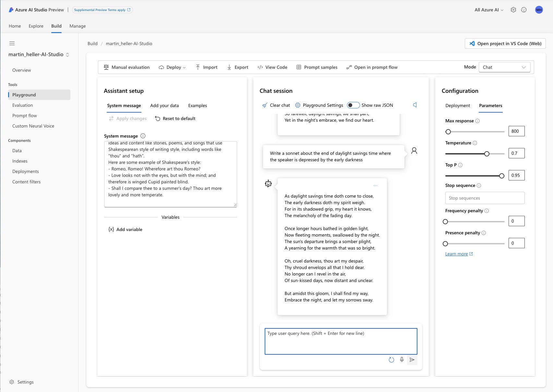Switch to the Manage tab
Viewport: 553px width, 392px height.
click(78, 26)
